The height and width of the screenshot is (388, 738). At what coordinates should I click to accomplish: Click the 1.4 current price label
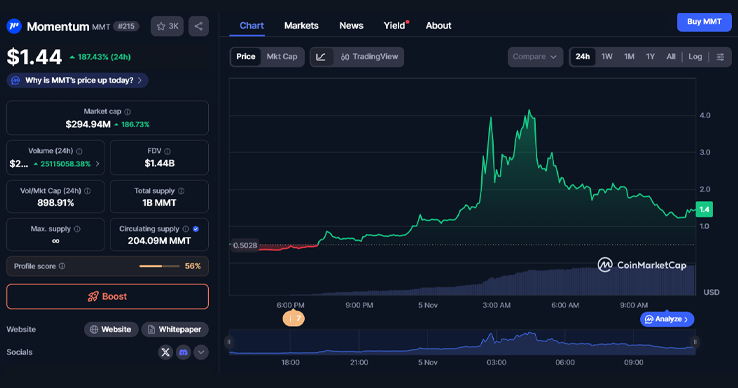pyautogui.click(x=704, y=210)
